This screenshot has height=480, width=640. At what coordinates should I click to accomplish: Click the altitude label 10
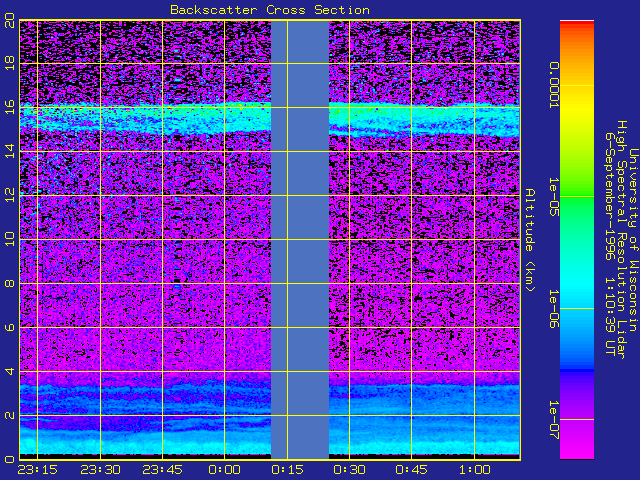[x=10, y=239]
